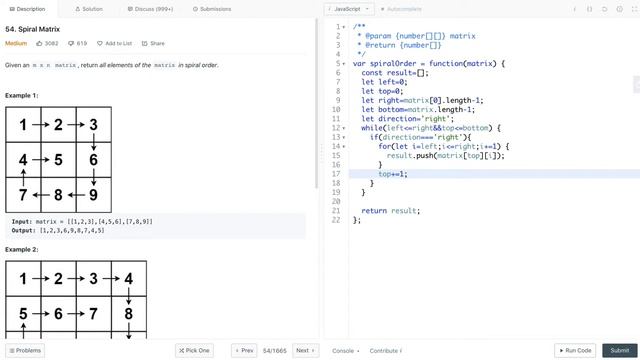640x360 pixels.
Task: Click the Problems button
Action: tap(25, 351)
